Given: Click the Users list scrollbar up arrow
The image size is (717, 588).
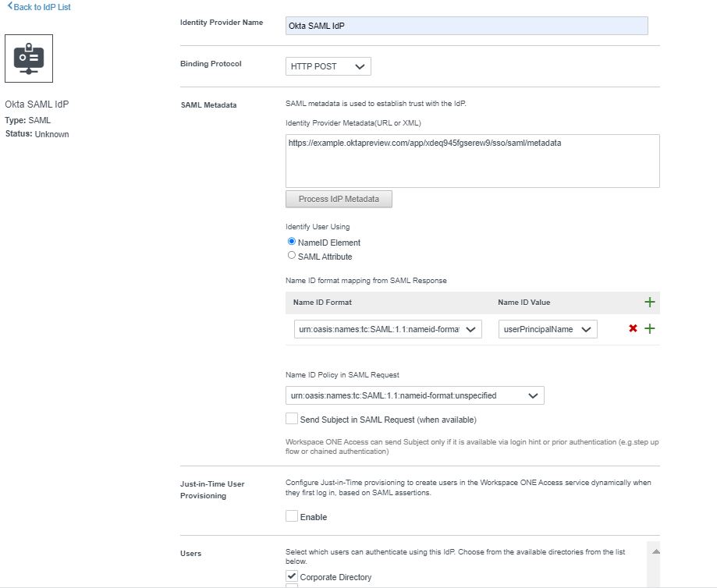Looking at the screenshot, I should click(655, 551).
